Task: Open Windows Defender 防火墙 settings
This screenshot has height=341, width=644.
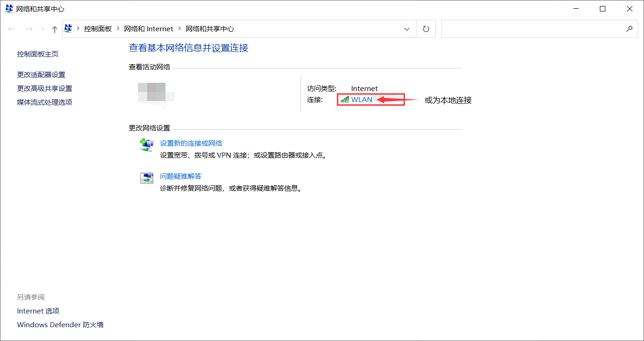Action: (60, 324)
